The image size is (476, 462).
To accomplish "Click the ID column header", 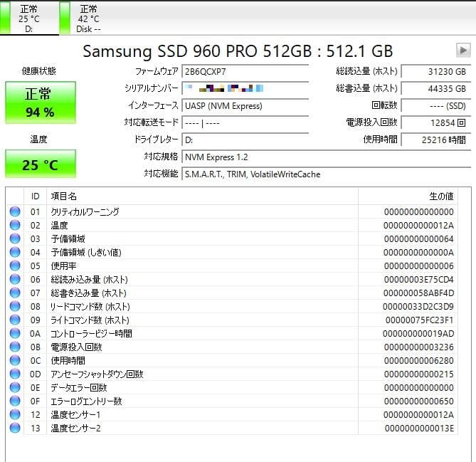I will (x=36, y=196).
